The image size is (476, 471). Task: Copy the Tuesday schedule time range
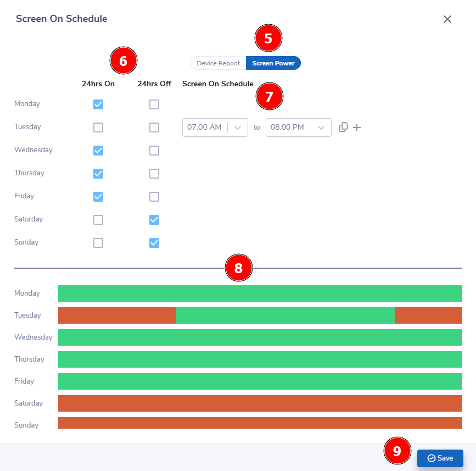click(x=343, y=127)
